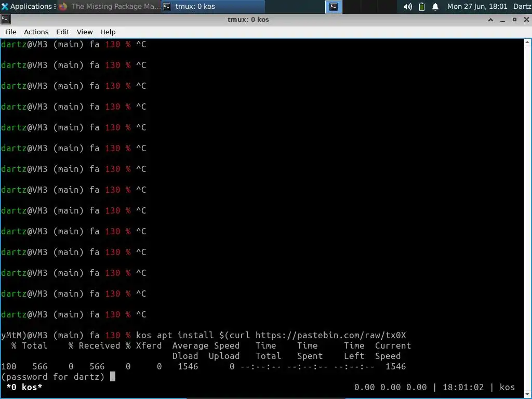Click the 'Xferd' curl column header
This screenshot has height=399, width=532.
click(149, 345)
